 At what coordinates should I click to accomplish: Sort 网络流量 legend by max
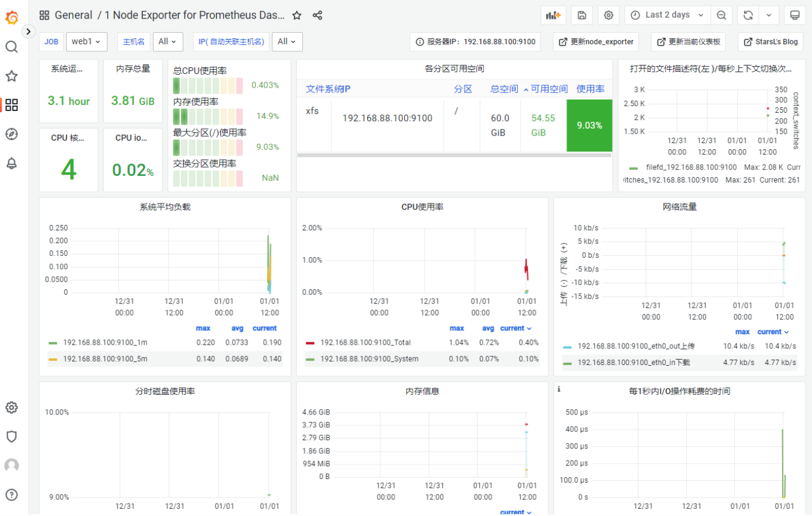click(x=743, y=332)
